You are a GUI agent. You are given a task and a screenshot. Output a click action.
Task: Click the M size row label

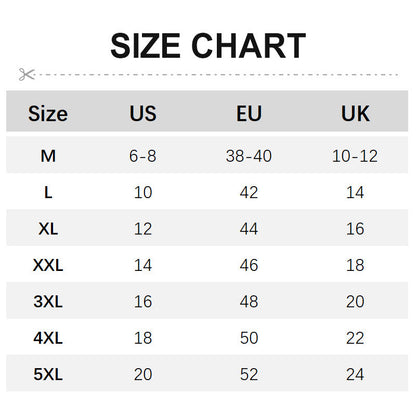point(48,156)
